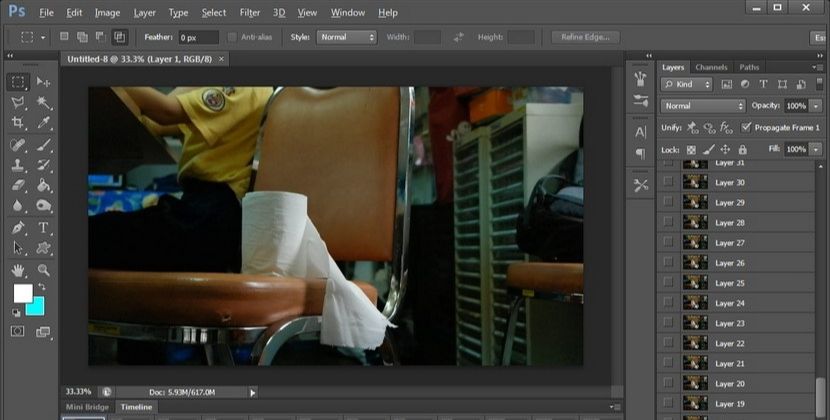Lock transparent pixels of layer
The image size is (830, 420).
point(691,150)
